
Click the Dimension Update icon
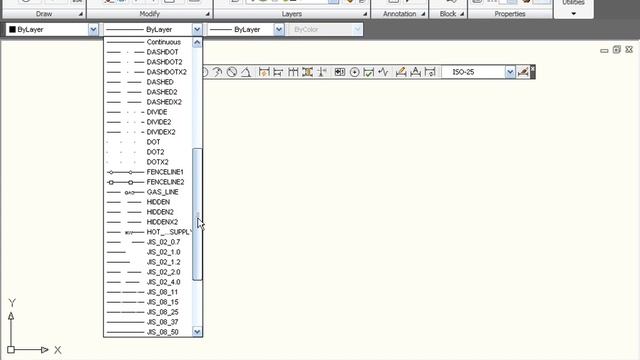(x=430, y=72)
